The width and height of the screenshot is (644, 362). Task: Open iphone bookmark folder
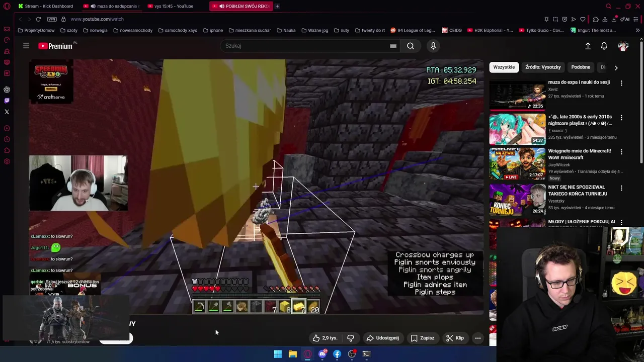(x=213, y=30)
